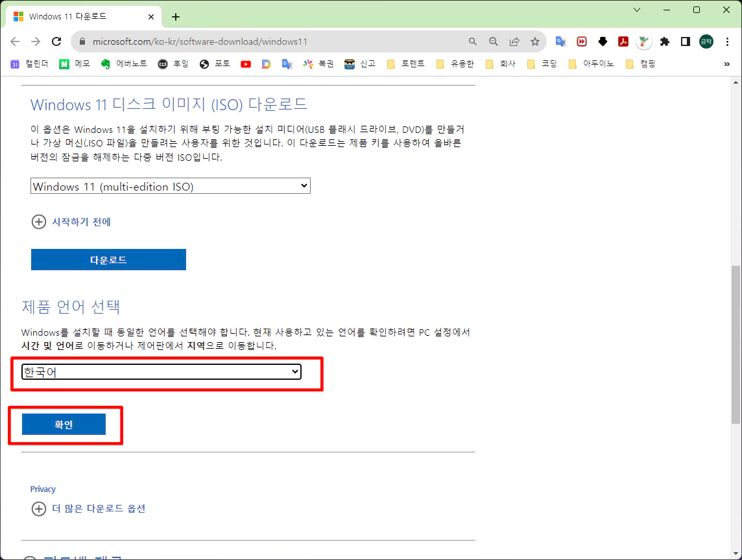742x560 pixels.
Task: Open the black downward arrow extension
Action: click(603, 41)
